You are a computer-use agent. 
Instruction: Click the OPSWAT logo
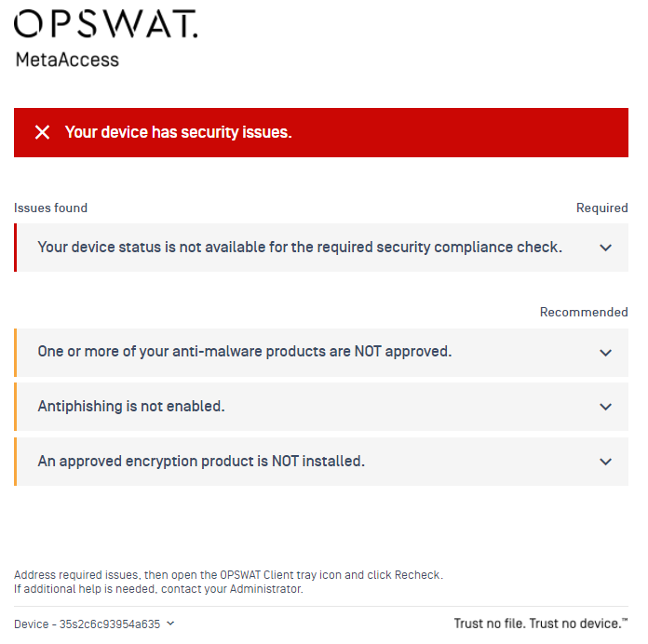pos(106,24)
